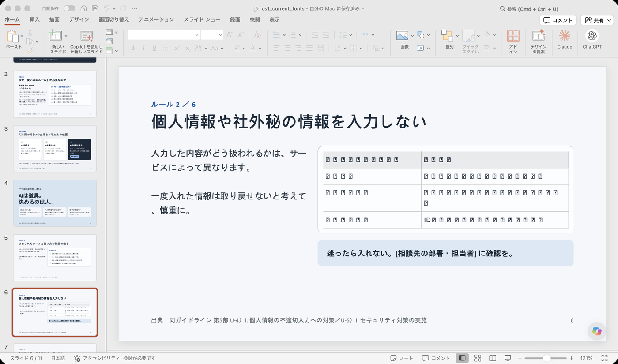Insert a picture via 画像 icon
Screen dimensions: 618x364
pyautogui.click(x=402, y=35)
